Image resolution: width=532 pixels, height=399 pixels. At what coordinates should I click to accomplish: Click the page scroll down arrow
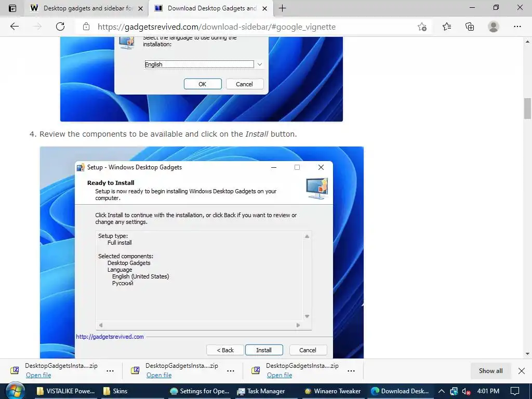coord(528,354)
